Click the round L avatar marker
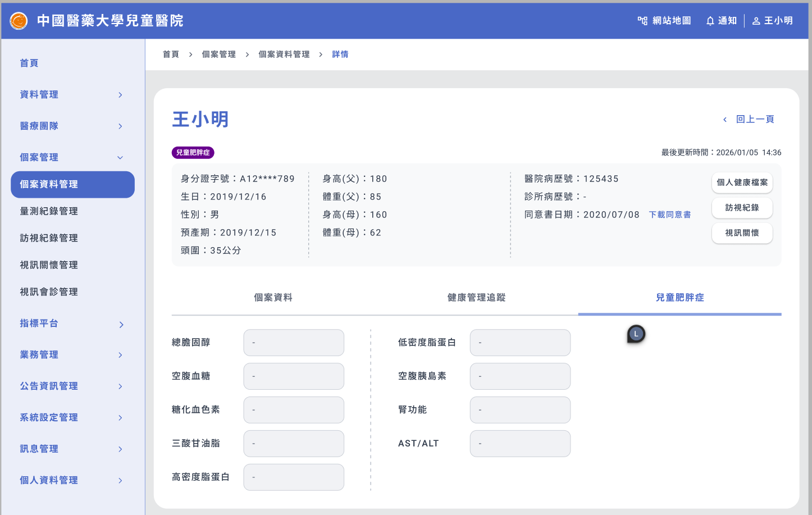 point(636,334)
